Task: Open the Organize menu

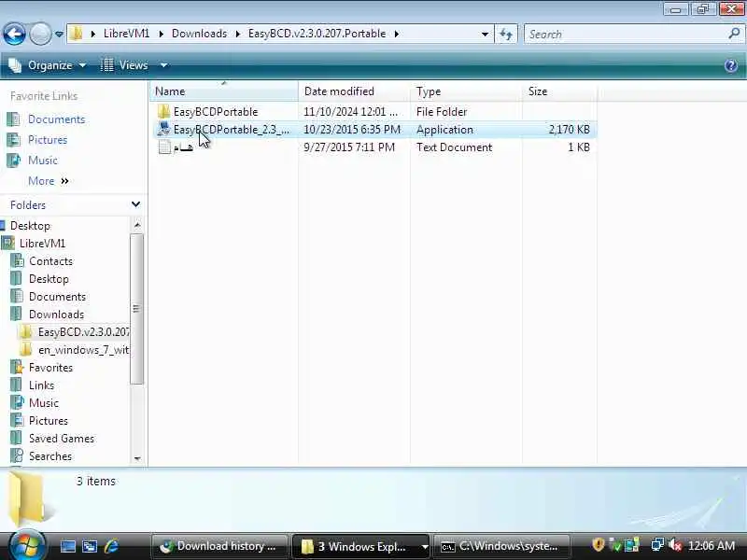Action: 49,65
